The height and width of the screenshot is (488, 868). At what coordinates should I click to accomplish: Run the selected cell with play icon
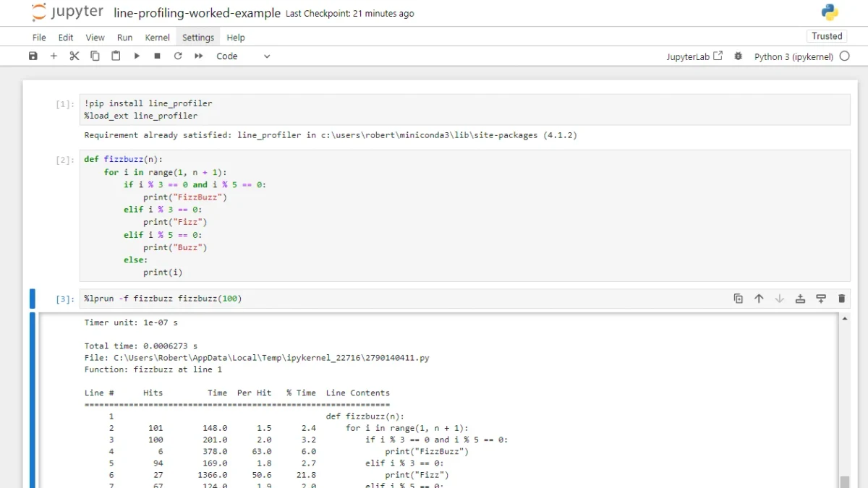coord(137,56)
